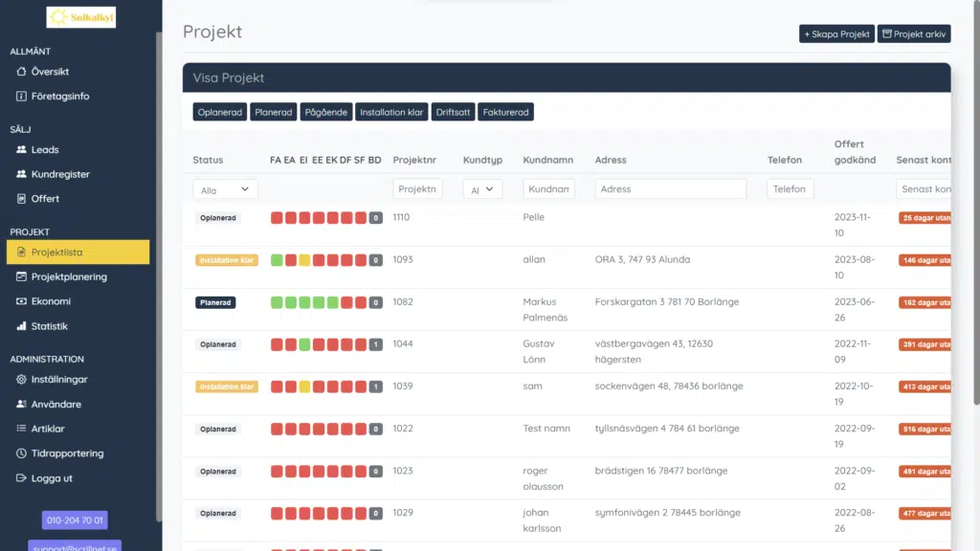Click the Offert godkänd column header
The height and width of the screenshot is (551, 980).
coord(855,152)
